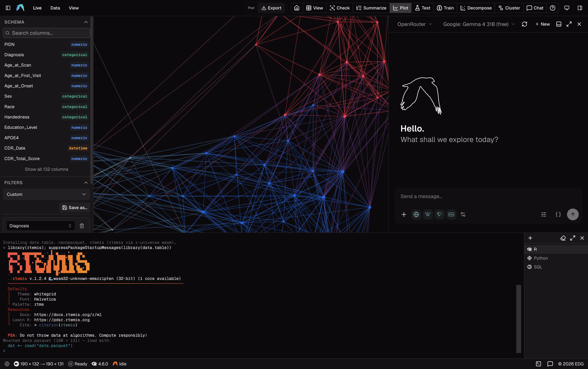The height and width of the screenshot is (369, 588).
Task: Toggle the left sidebar panel icon
Action: [x=8, y=8]
